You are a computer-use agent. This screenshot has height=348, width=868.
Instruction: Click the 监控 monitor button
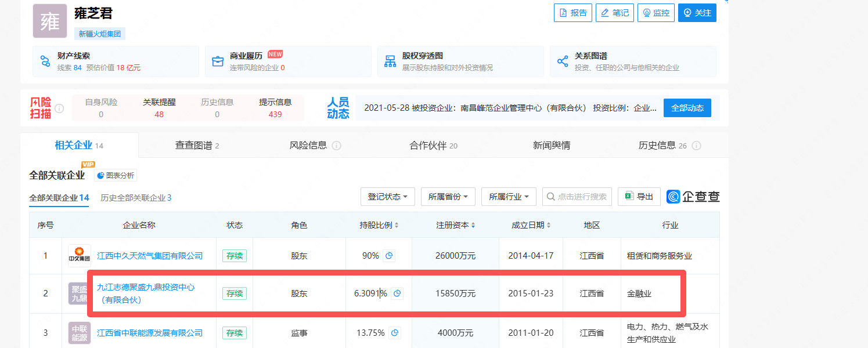click(655, 13)
